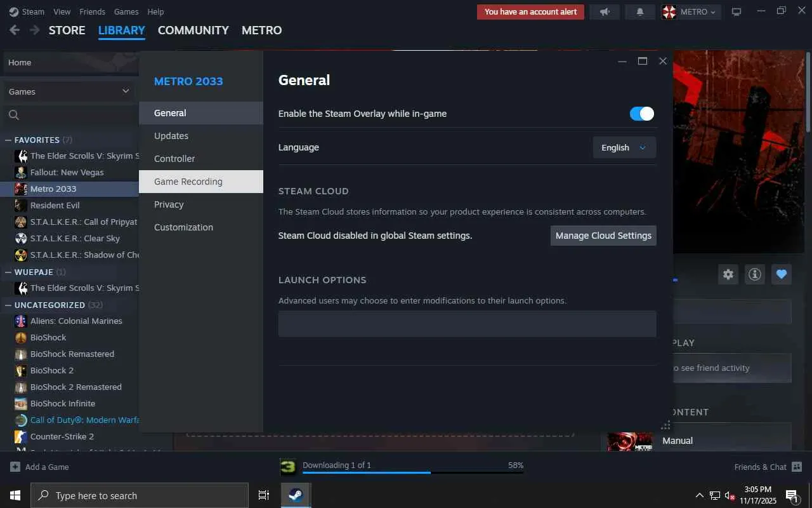Open the notifications bell
This screenshot has height=508, width=812.
tap(640, 12)
